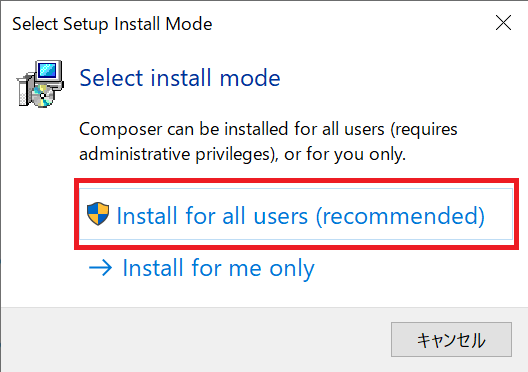Click the Composer can be installed description text
Screen dimensions: 528x372
coord(268,142)
